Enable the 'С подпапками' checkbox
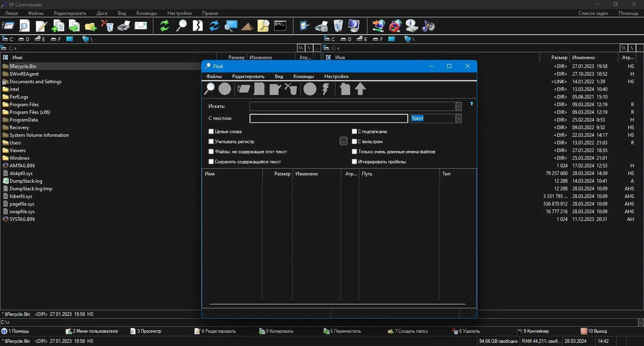Viewport: 644px width, 346px height. (354, 132)
